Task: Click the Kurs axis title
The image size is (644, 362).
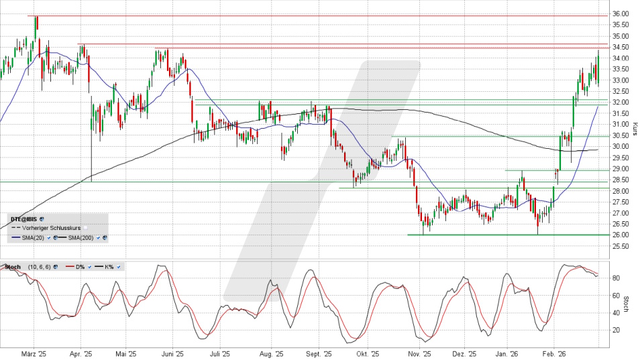Action: click(x=633, y=129)
